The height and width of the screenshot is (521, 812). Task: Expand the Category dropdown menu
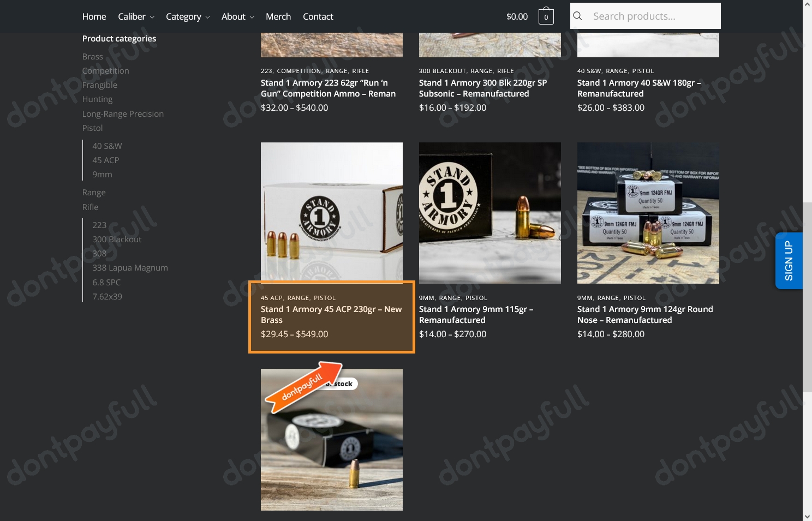(188, 16)
